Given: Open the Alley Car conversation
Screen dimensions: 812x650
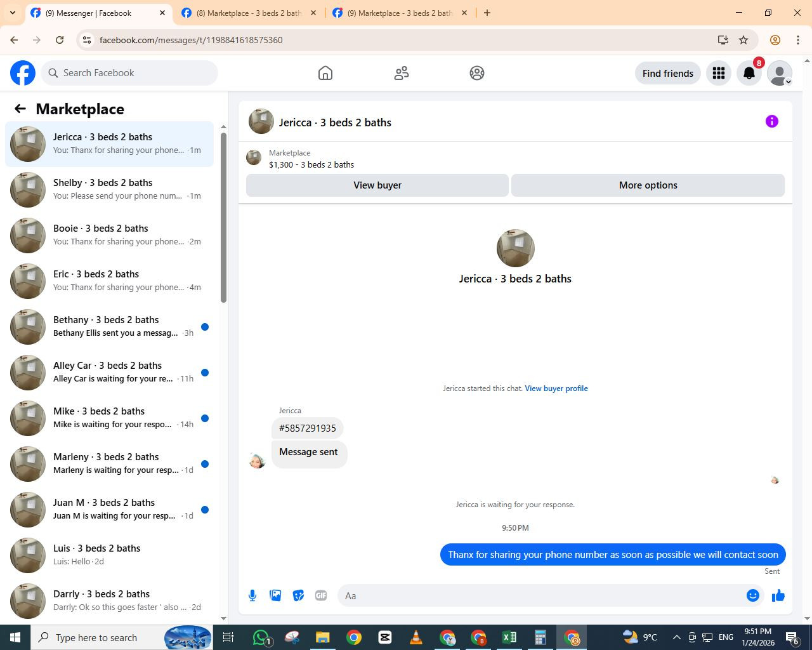Looking at the screenshot, I should click(x=109, y=373).
